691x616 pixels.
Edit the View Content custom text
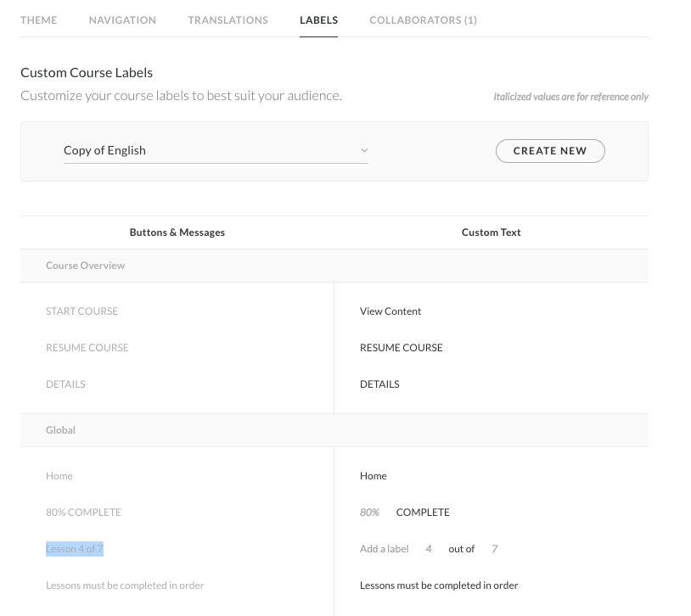point(390,311)
